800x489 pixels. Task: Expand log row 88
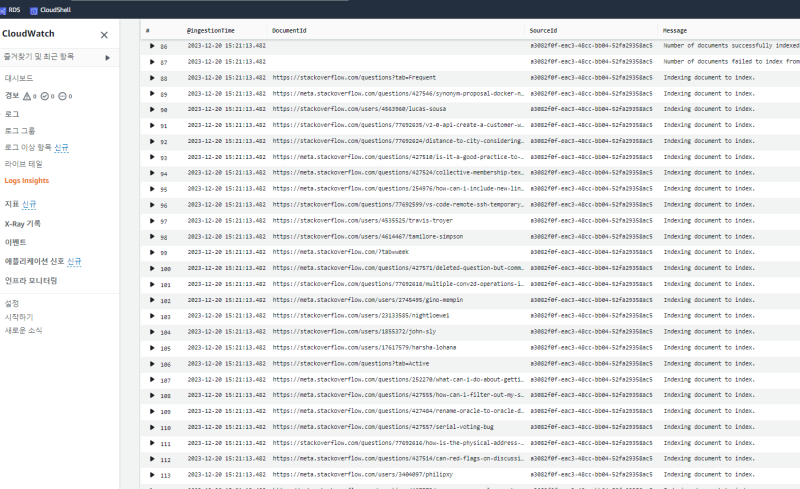152,78
